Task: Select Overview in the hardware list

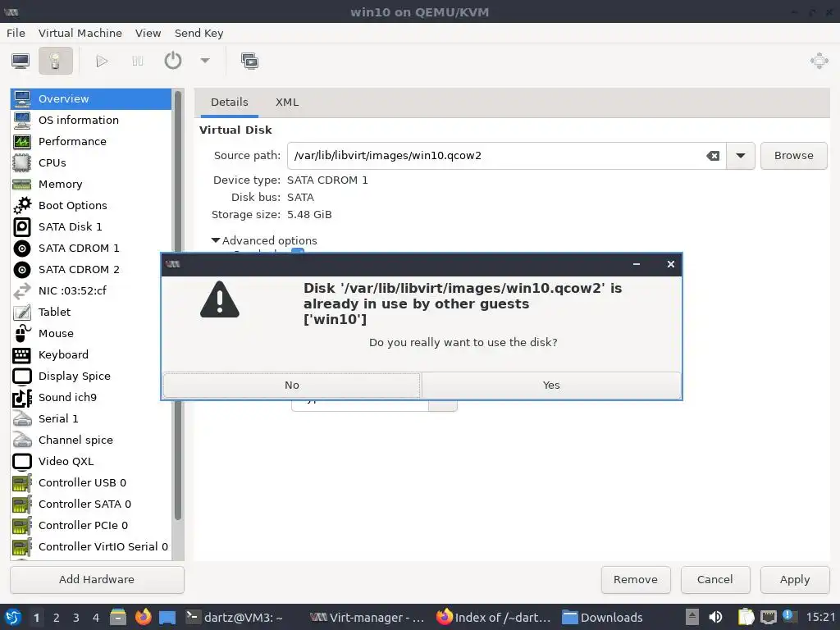Action: coord(91,99)
